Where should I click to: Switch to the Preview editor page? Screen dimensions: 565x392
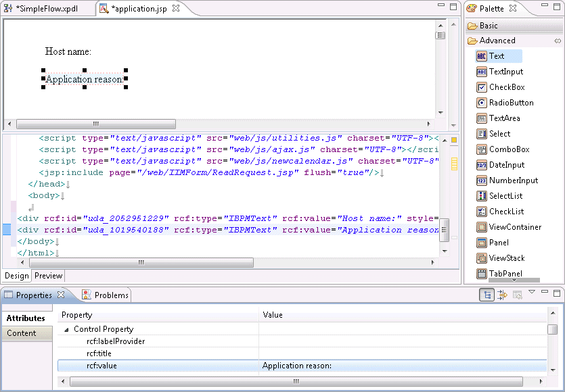coord(48,276)
